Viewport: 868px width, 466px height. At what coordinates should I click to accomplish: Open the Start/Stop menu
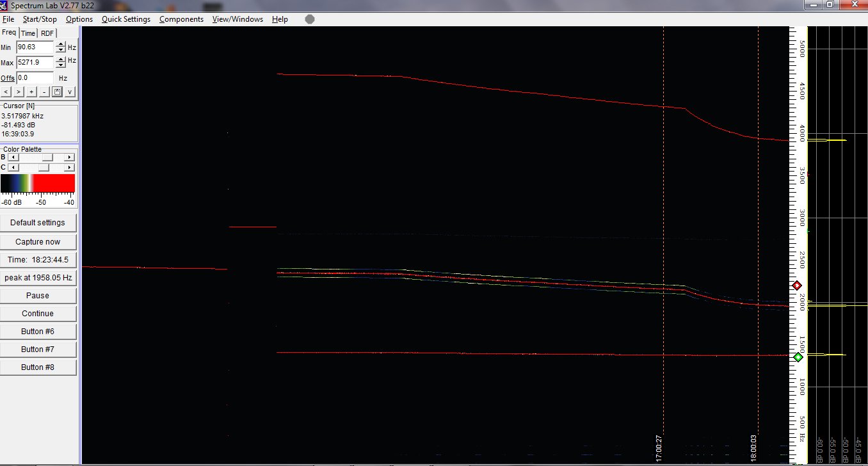pyautogui.click(x=40, y=19)
